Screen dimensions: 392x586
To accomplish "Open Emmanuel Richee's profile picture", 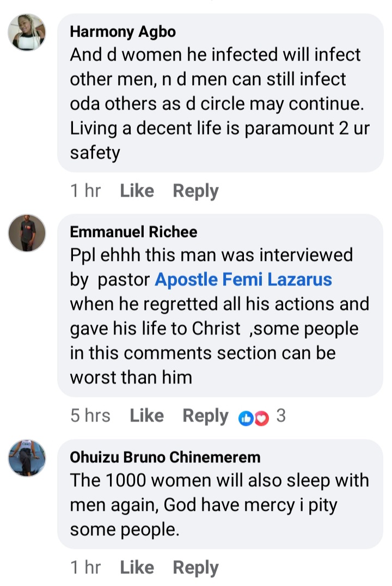I will pos(27,233).
